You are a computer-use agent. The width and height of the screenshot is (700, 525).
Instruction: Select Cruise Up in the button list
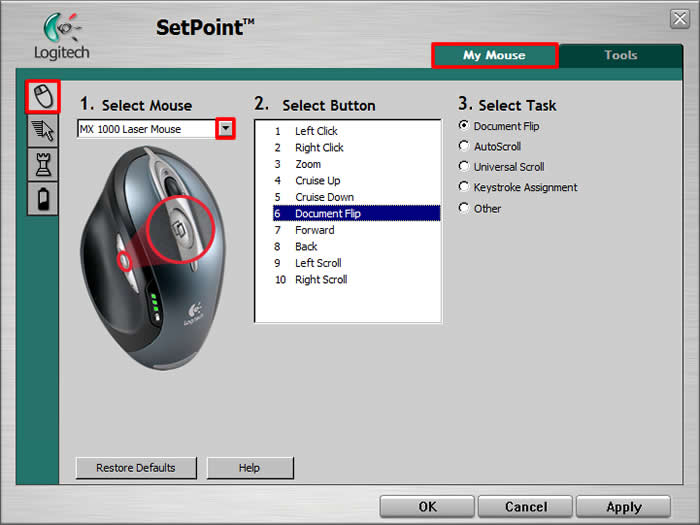click(317, 180)
